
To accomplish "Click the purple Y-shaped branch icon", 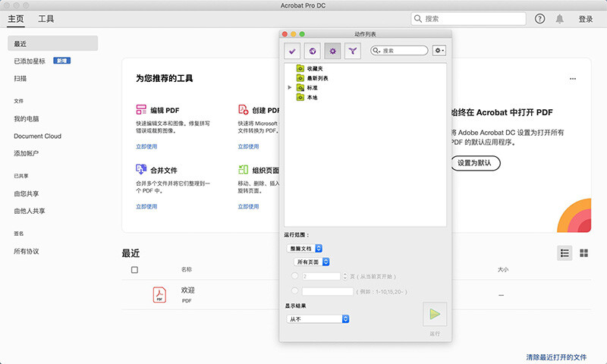I will [353, 51].
